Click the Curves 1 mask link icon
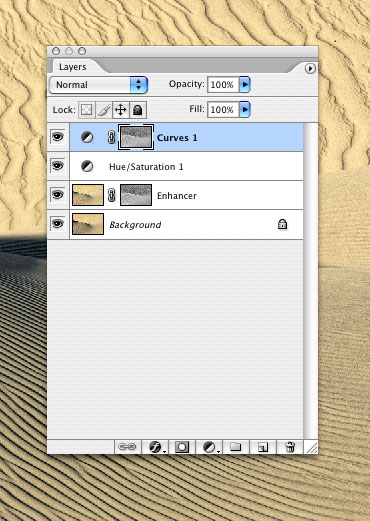This screenshot has width=370, height=521. (112, 137)
